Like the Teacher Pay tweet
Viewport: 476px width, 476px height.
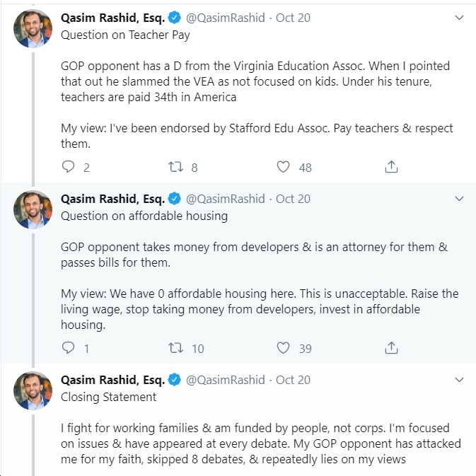point(283,167)
